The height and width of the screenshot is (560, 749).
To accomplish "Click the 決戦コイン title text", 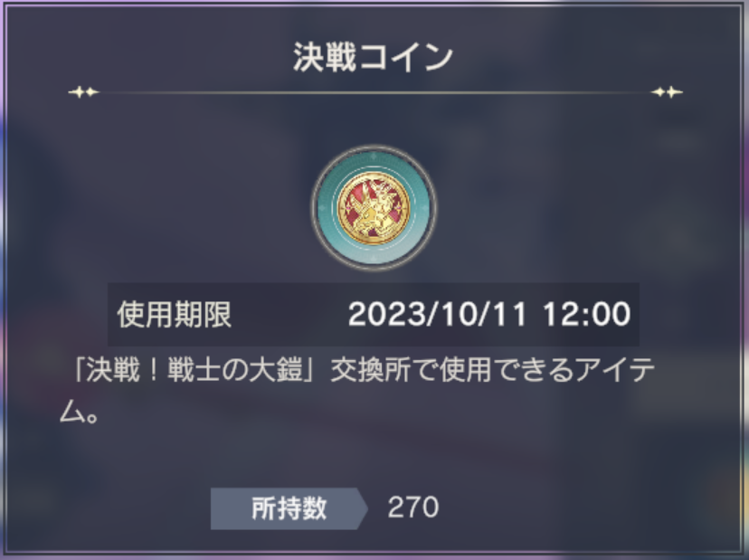I will tap(373, 57).
